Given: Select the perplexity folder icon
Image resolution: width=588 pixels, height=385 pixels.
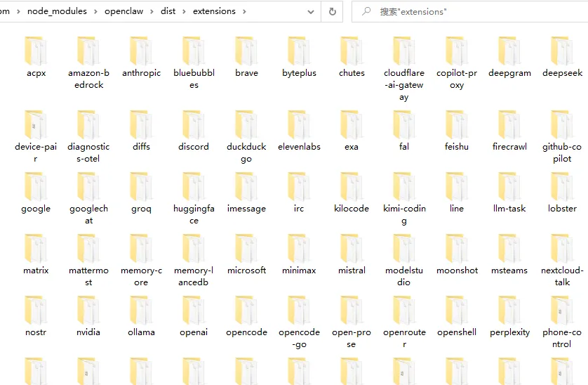Looking at the screenshot, I should 509,311.
